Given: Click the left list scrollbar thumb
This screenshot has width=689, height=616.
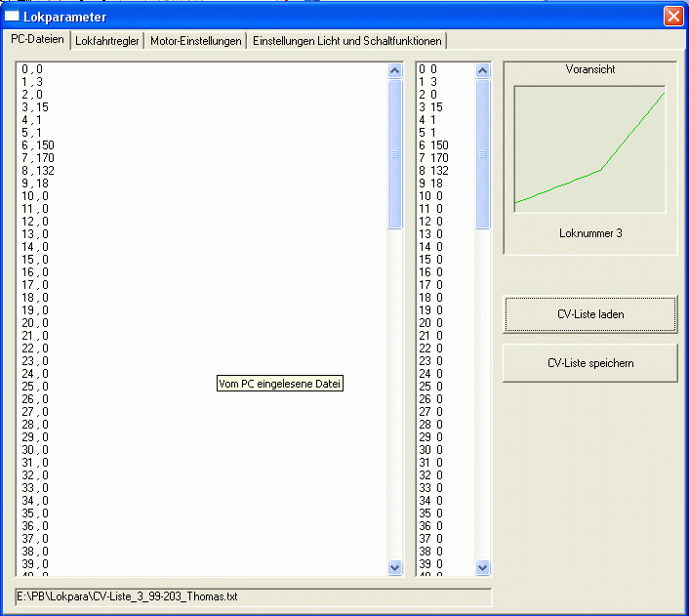Looking at the screenshot, I should [395, 153].
